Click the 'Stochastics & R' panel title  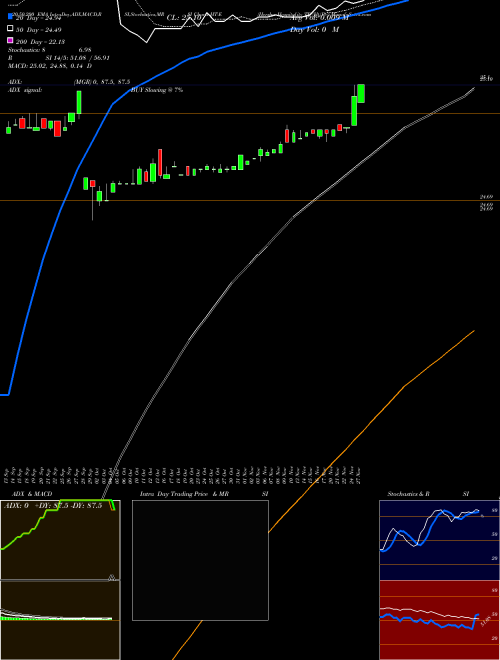pos(408,494)
